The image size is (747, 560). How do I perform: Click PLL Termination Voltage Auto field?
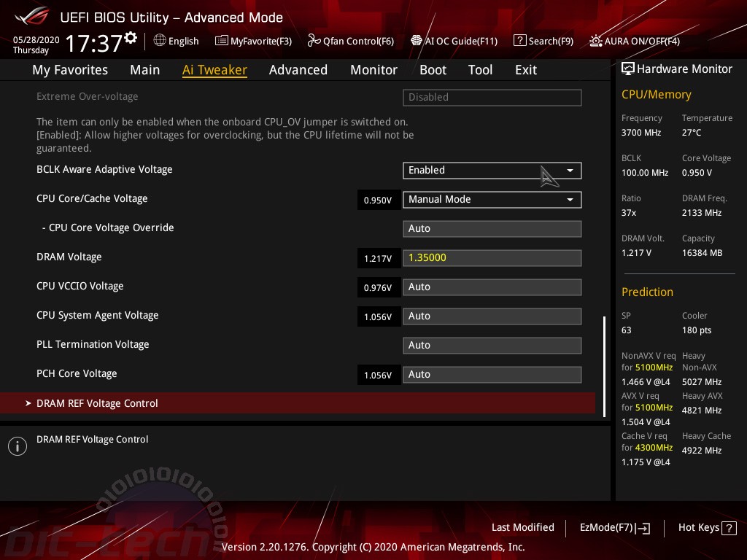click(x=492, y=345)
